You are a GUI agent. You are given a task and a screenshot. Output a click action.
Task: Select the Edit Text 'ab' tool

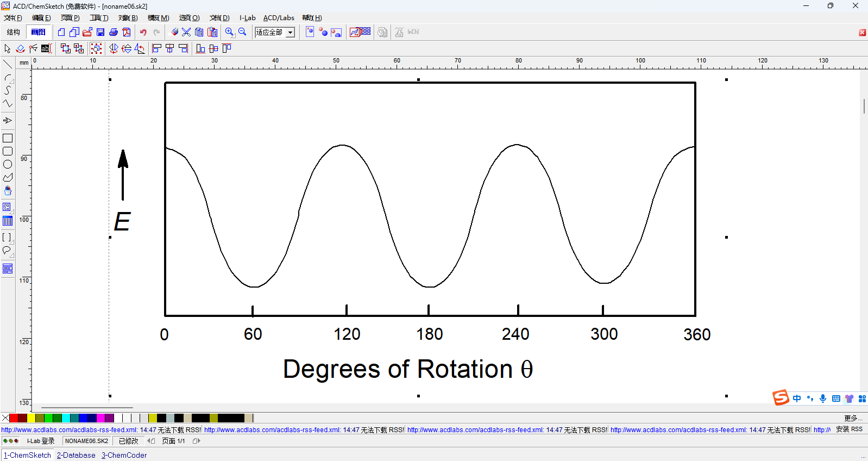46,48
